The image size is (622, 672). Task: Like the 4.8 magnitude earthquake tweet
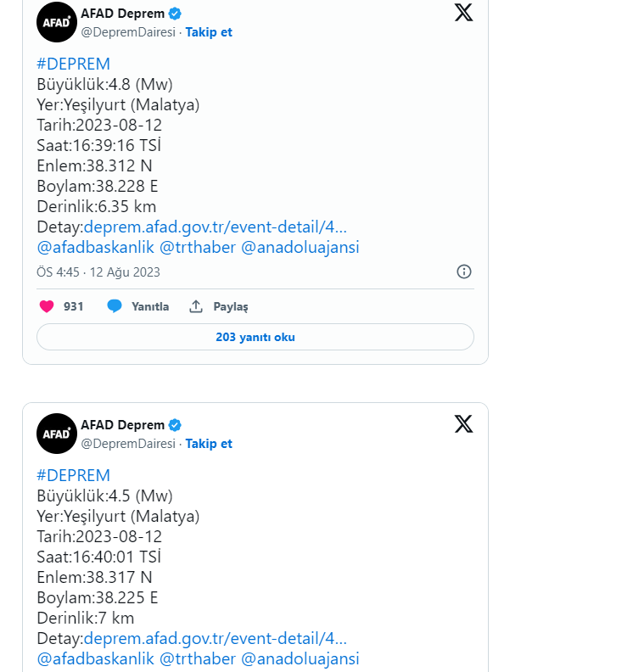point(47,306)
